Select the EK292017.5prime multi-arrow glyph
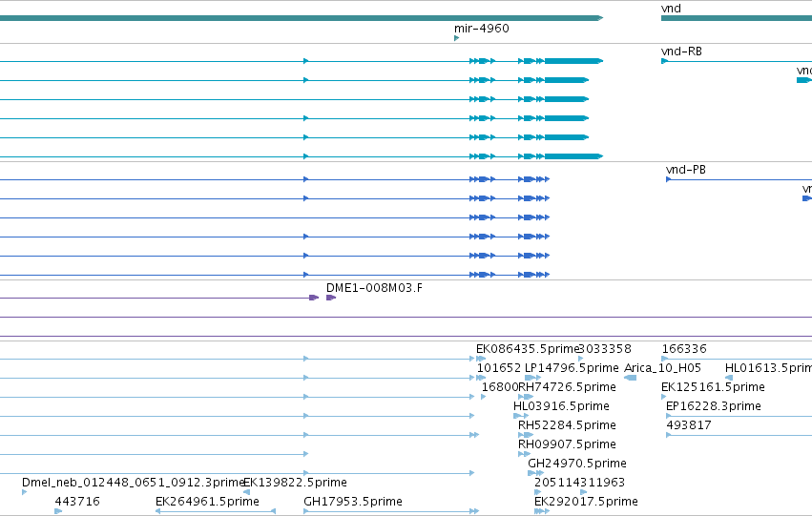 [x=542, y=512]
